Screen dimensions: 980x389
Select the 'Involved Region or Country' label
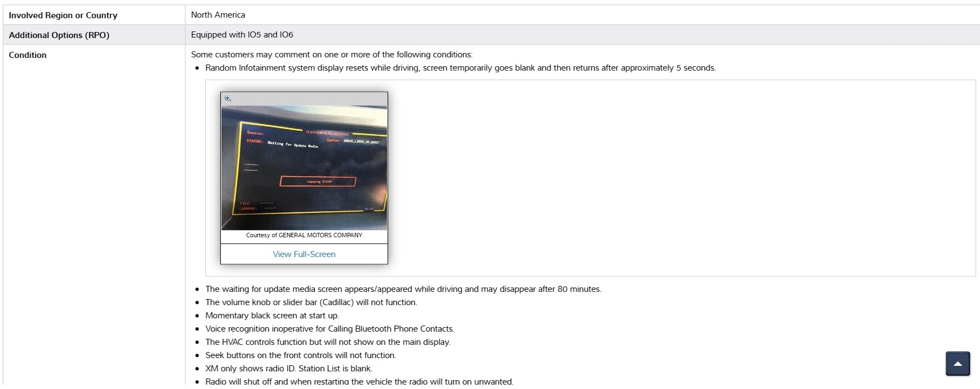pos(63,15)
